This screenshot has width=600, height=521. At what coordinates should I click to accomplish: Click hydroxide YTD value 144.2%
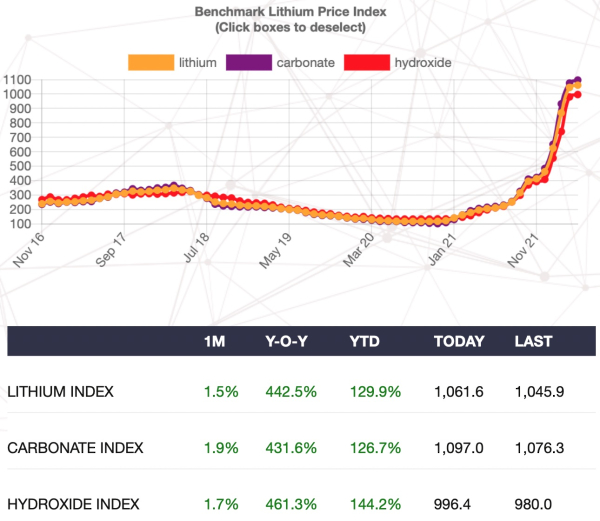pos(372,503)
